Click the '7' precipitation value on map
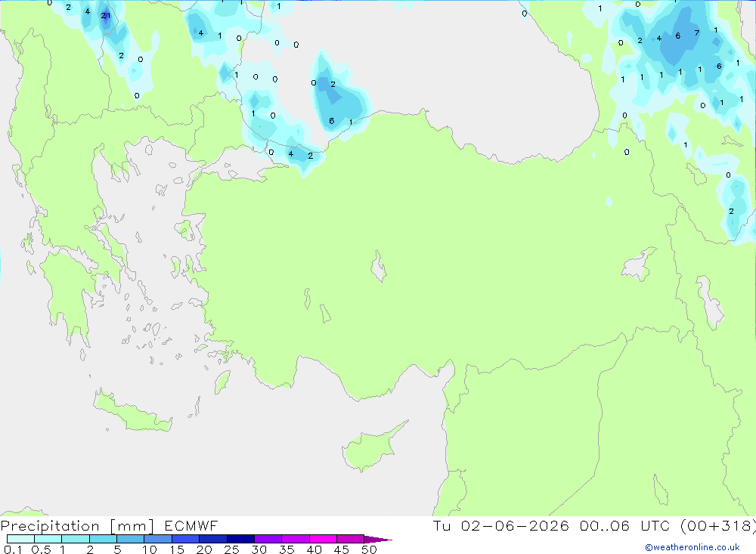This screenshot has width=756, height=554. pyautogui.click(x=697, y=32)
